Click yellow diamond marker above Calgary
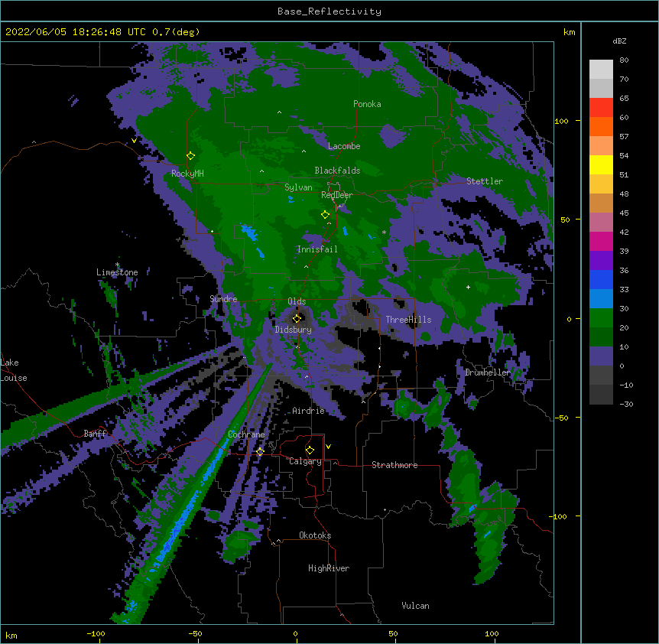Viewport: 659px width, 644px height. 310,450
